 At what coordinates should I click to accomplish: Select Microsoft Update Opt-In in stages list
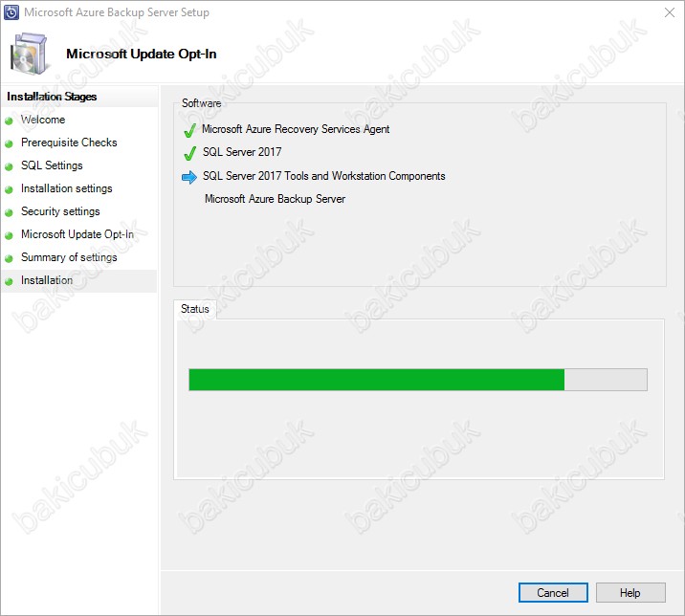77,234
